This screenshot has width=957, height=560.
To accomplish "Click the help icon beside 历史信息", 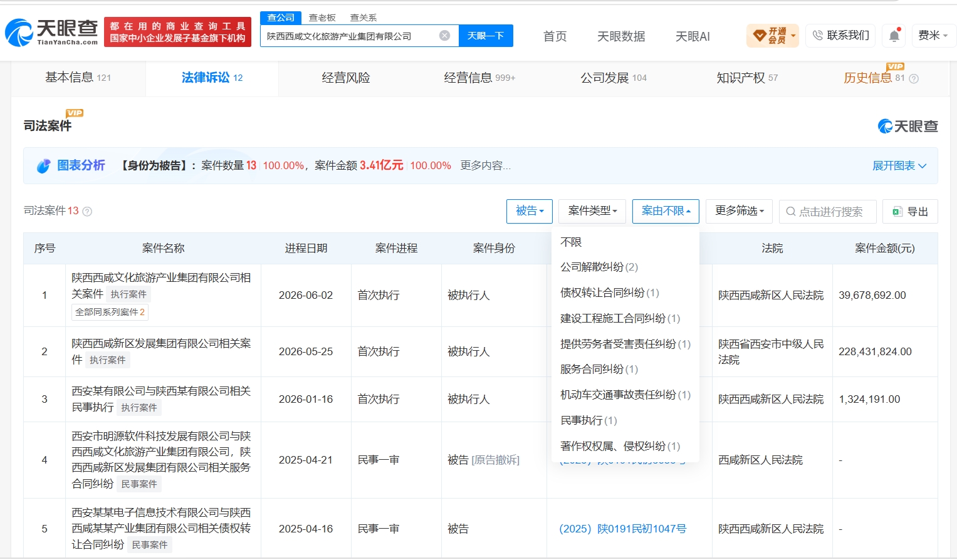I will pyautogui.click(x=914, y=78).
